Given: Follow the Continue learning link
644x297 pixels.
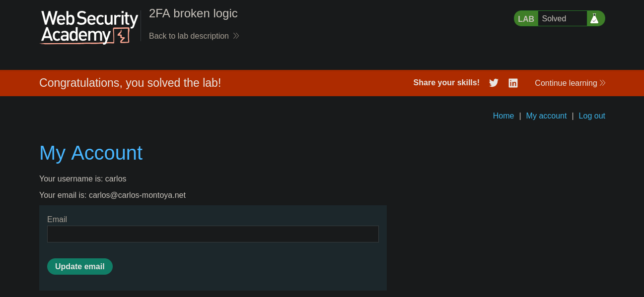Looking at the screenshot, I should 566,83.
